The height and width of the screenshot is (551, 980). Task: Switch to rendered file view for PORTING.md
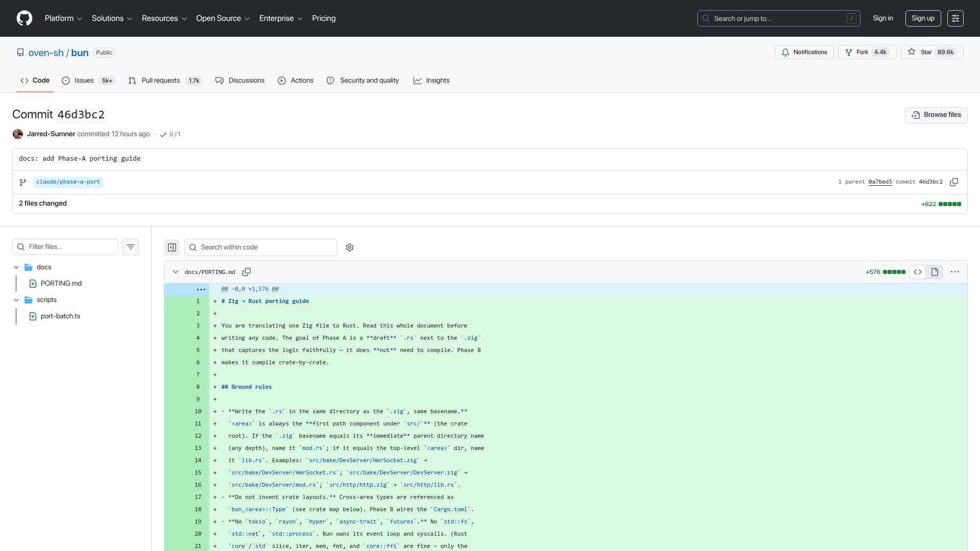tap(935, 272)
